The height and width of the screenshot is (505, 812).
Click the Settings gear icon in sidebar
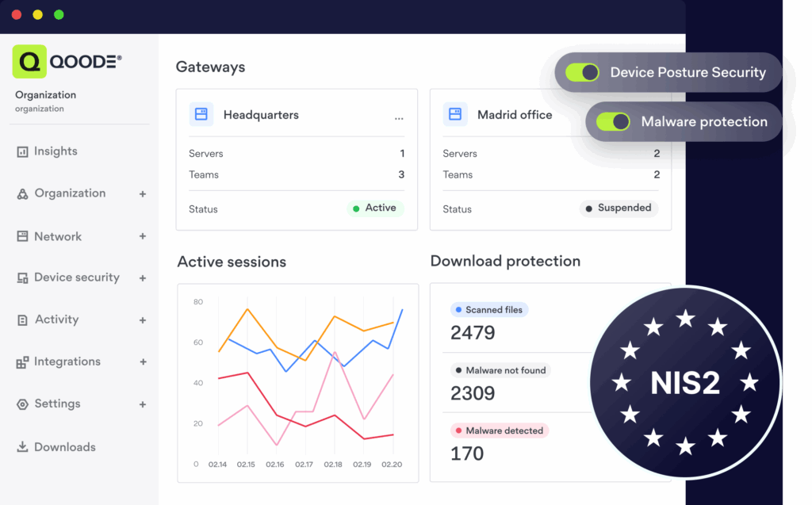22,404
